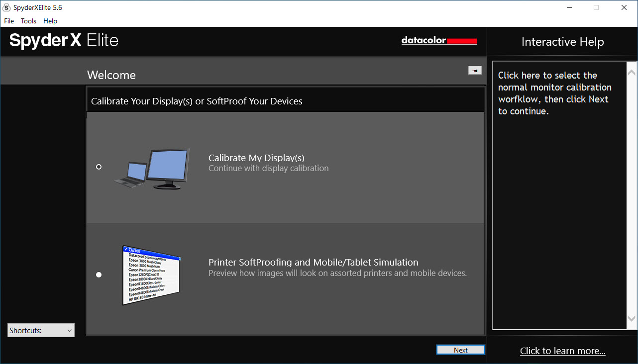The height and width of the screenshot is (364, 638).
Task: Click the Calibrate My Display(s) label
Action: [x=256, y=158]
